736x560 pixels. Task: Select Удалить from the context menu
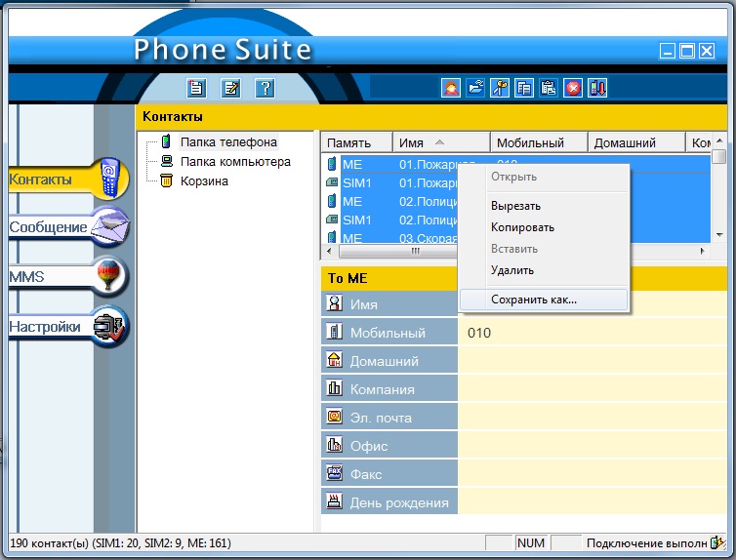pyautogui.click(x=511, y=270)
